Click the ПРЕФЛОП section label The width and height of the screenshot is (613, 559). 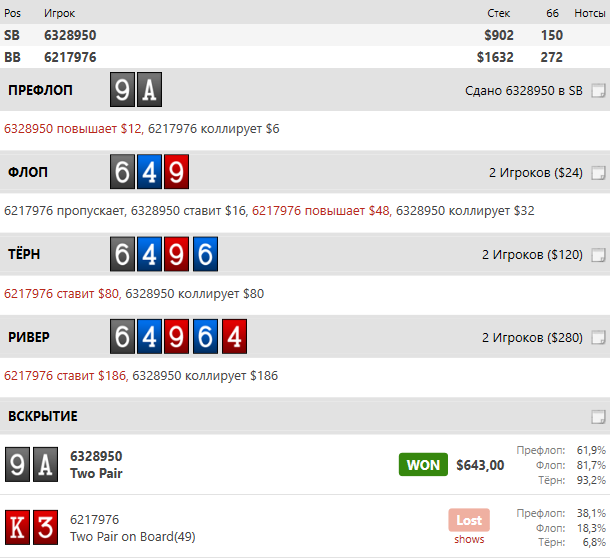[x=40, y=90]
